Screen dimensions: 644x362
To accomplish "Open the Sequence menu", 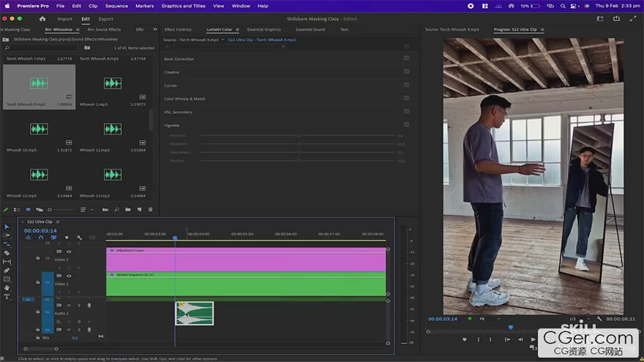I will [x=116, y=5].
